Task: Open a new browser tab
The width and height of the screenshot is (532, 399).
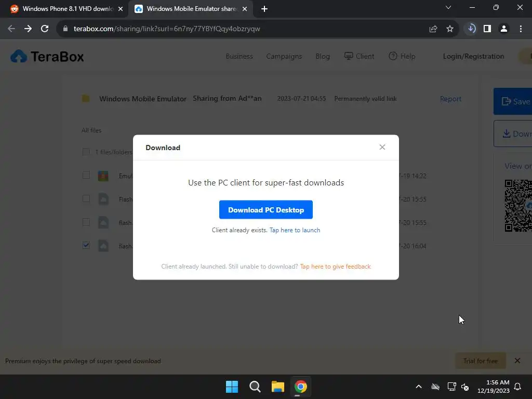Action: point(264,9)
